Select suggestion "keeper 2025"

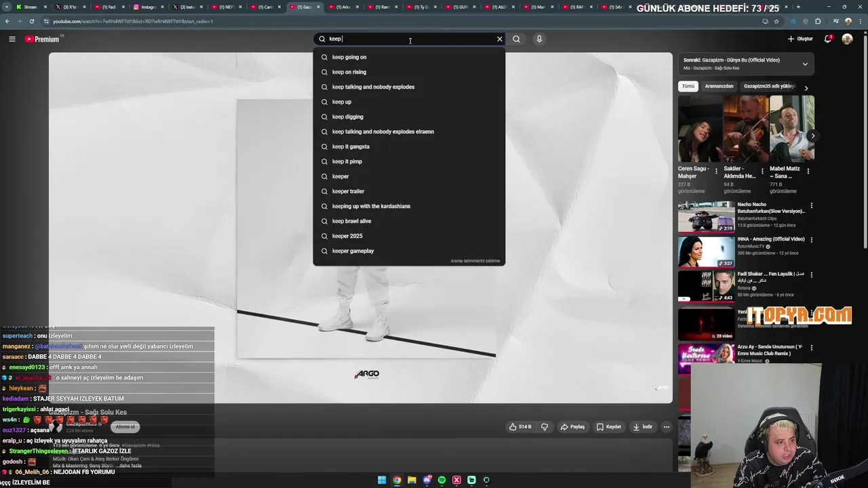pyautogui.click(x=409, y=236)
